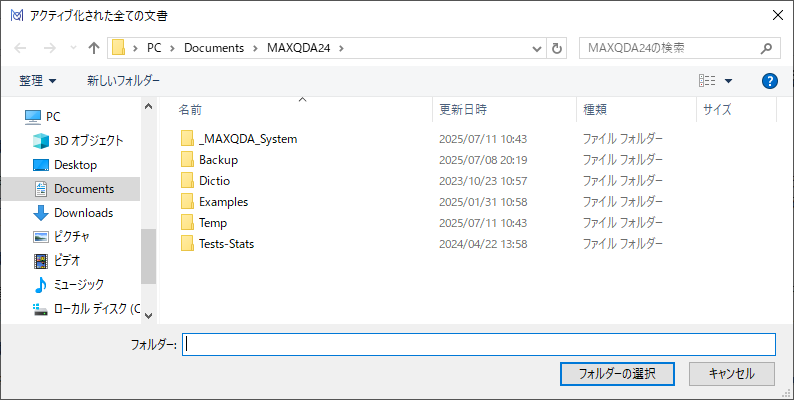
Task: Click the MAXQDA logo in title bar
Action: coord(17,16)
